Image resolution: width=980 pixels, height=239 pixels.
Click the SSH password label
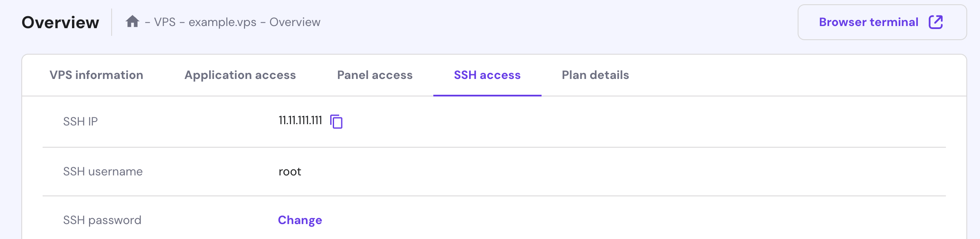coord(102,220)
